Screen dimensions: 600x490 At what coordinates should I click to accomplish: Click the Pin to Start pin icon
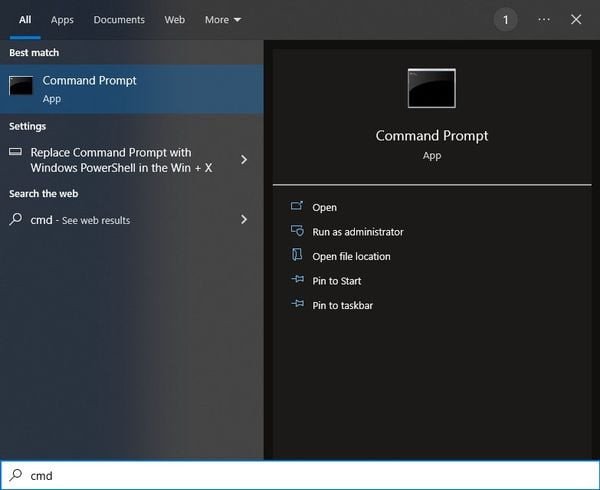296,281
